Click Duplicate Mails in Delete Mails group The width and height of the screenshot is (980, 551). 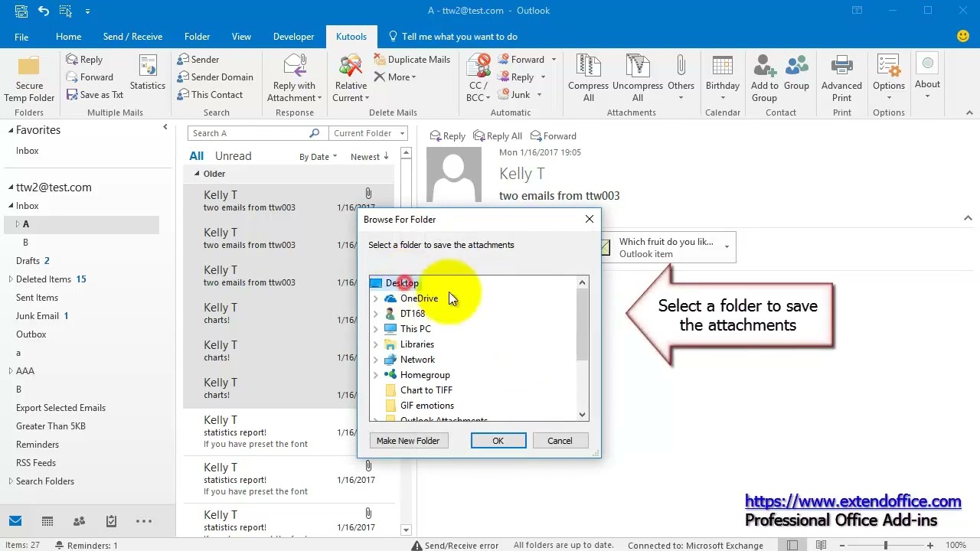tap(412, 59)
